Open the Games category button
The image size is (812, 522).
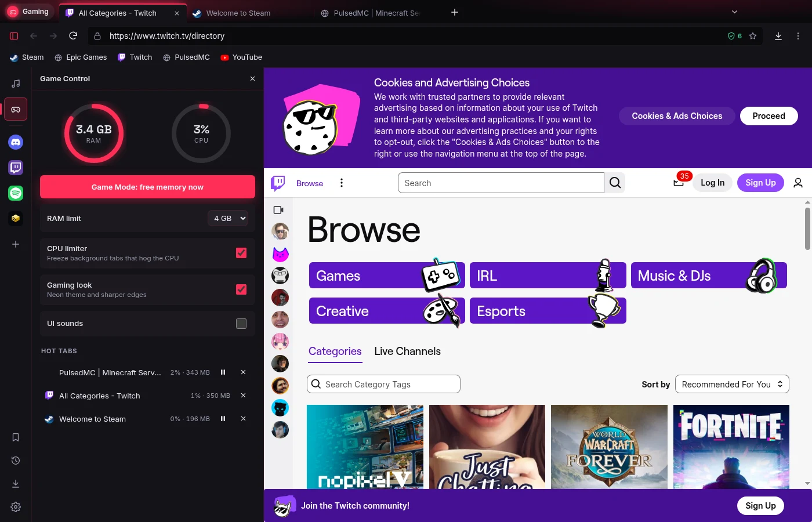(x=387, y=275)
